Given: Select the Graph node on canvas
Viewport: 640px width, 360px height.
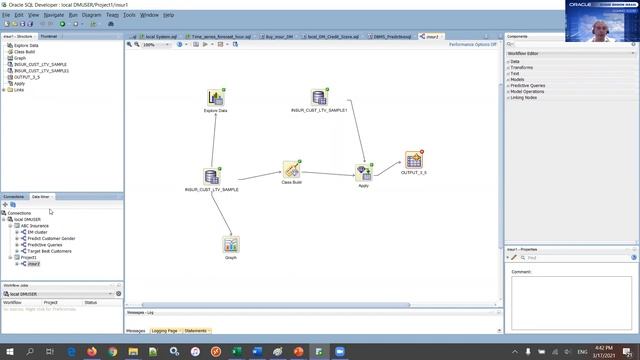Looking at the screenshot, I should point(231,244).
